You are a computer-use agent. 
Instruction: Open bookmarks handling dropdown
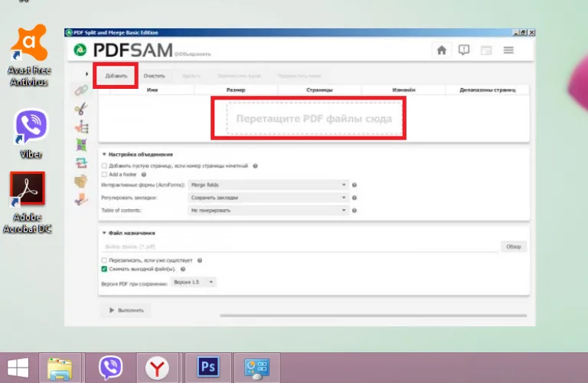click(269, 198)
